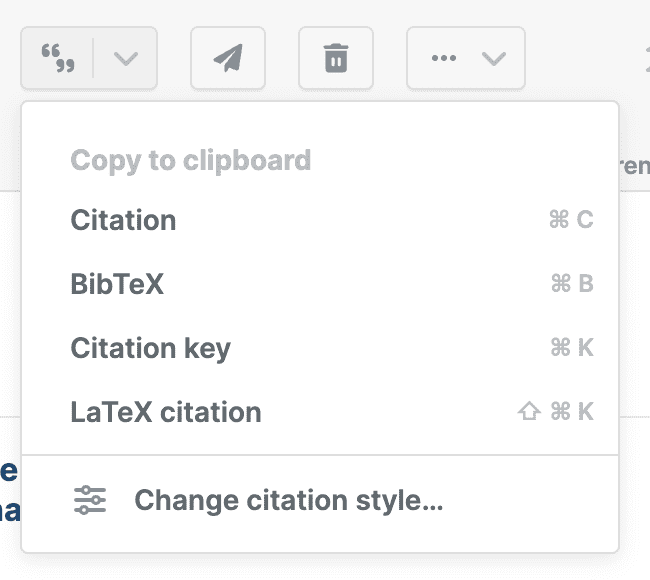The image size is (650, 580).
Task: Click the ⌘ K shortcut beside Citation key
Action: point(571,348)
